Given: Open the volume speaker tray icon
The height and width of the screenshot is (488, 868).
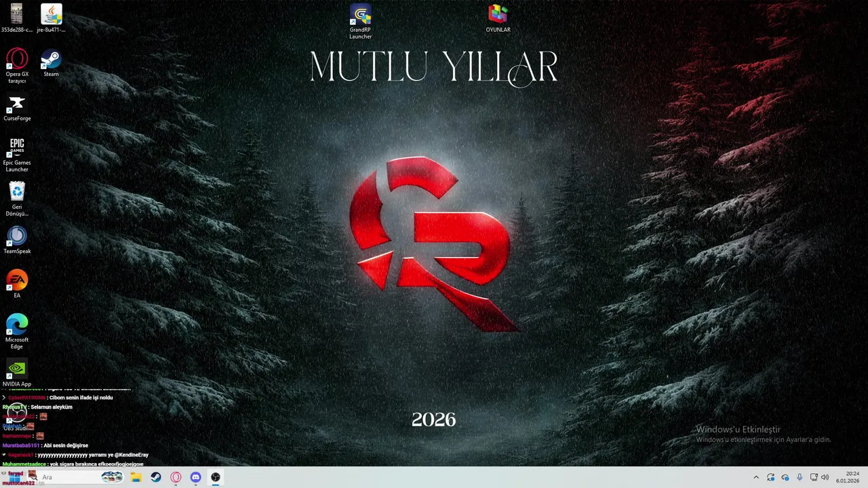Looking at the screenshot, I should tap(825, 477).
